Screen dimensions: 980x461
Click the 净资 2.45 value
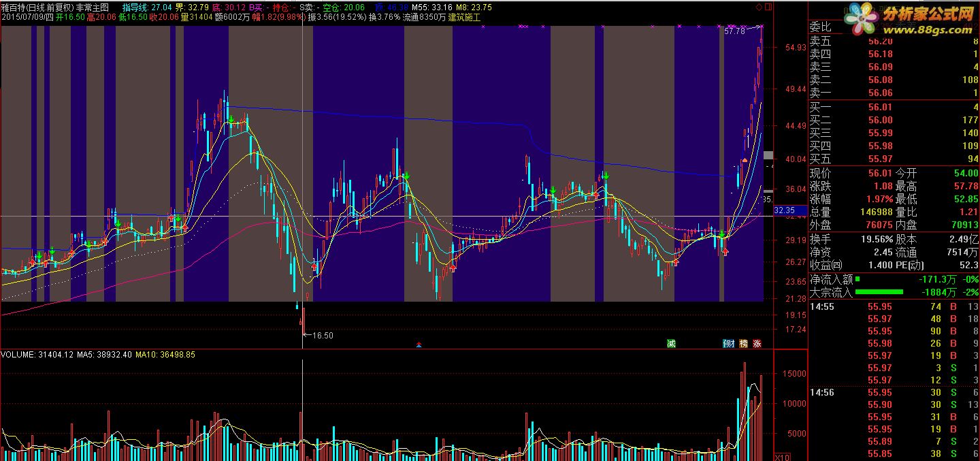[x=883, y=253]
